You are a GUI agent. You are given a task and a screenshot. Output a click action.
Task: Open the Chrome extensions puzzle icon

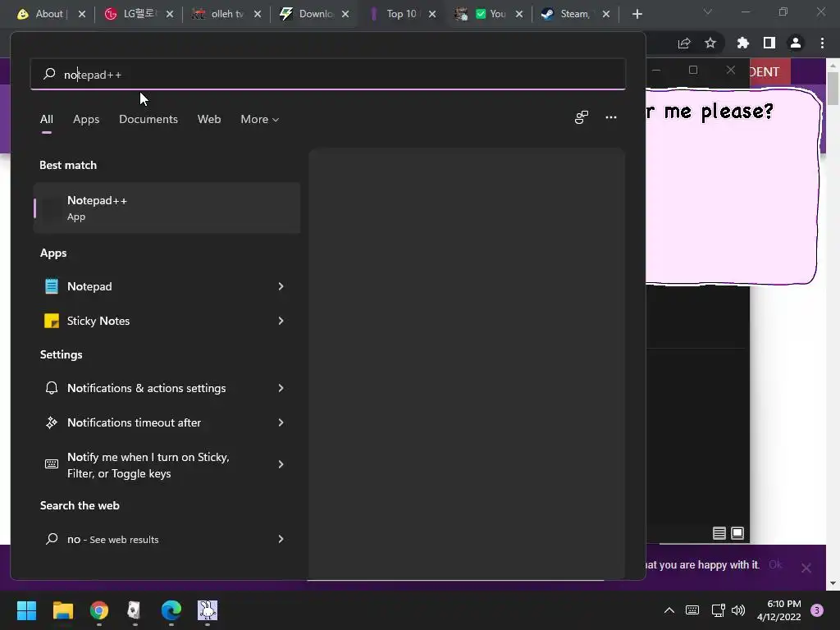(742, 43)
